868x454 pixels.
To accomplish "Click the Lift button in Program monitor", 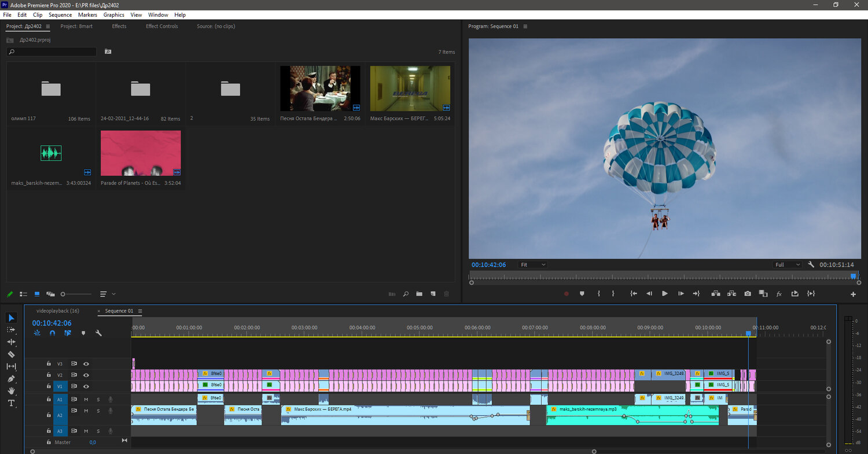I will pos(716,294).
